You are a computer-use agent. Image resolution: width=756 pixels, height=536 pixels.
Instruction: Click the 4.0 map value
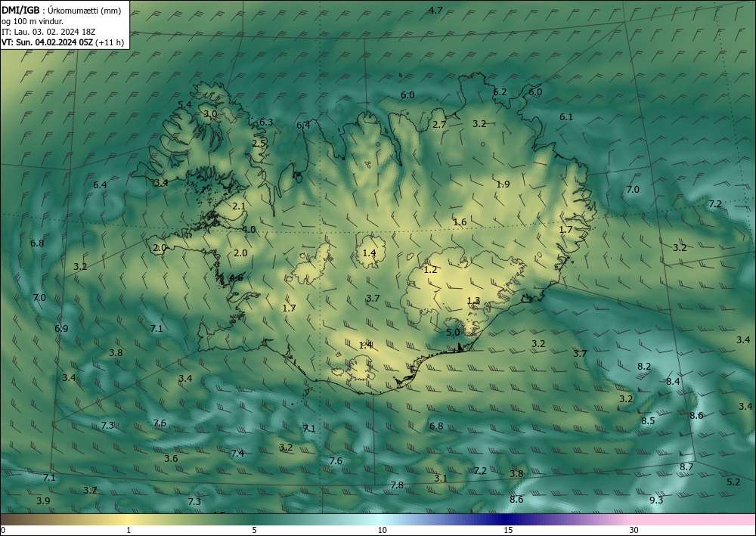coord(249,229)
